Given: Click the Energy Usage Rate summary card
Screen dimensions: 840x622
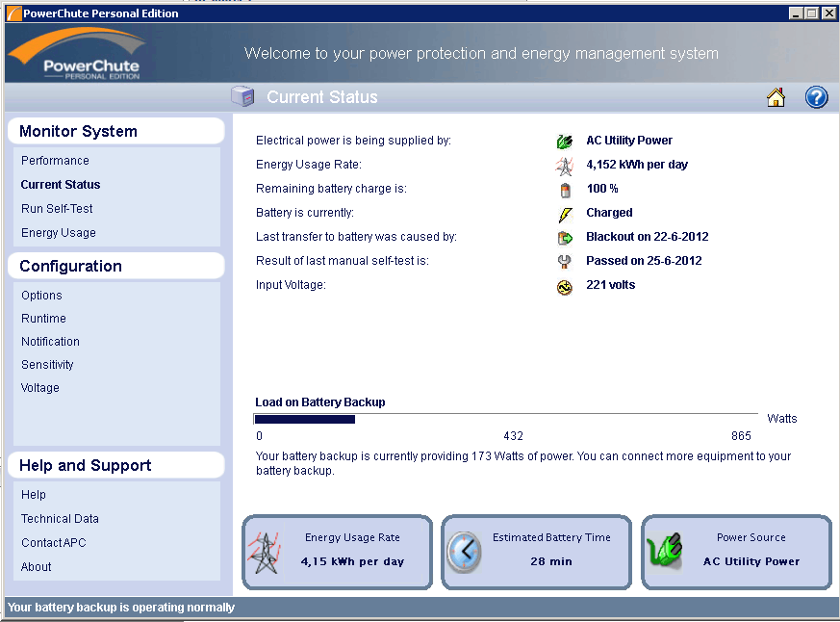Looking at the screenshot, I should (x=338, y=553).
